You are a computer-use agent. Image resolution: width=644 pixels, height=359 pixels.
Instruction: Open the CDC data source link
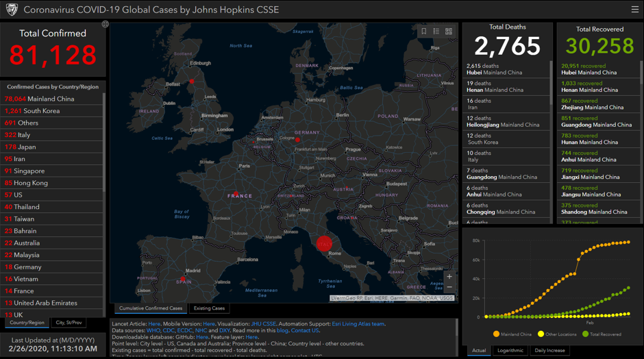pyautogui.click(x=169, y=330)
